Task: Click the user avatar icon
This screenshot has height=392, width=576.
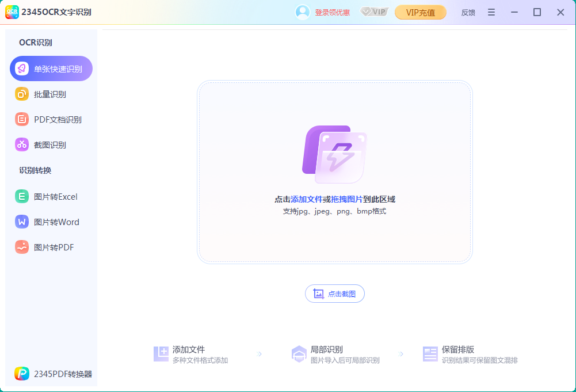Action: coord(302,12)
